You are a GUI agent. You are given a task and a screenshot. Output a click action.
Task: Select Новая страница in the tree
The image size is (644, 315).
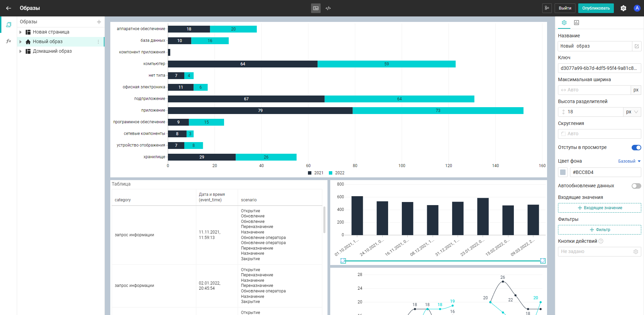point(51,32)
